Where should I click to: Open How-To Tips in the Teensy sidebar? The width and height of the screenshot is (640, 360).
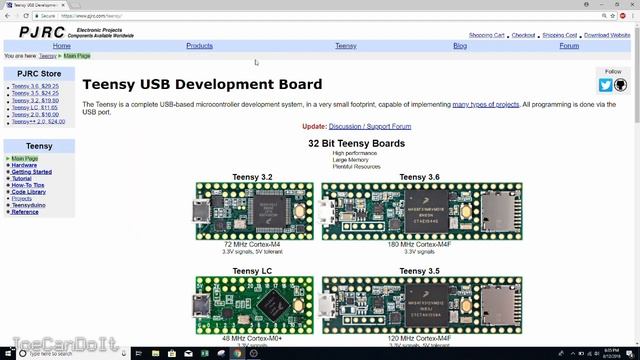coord(27,185)
